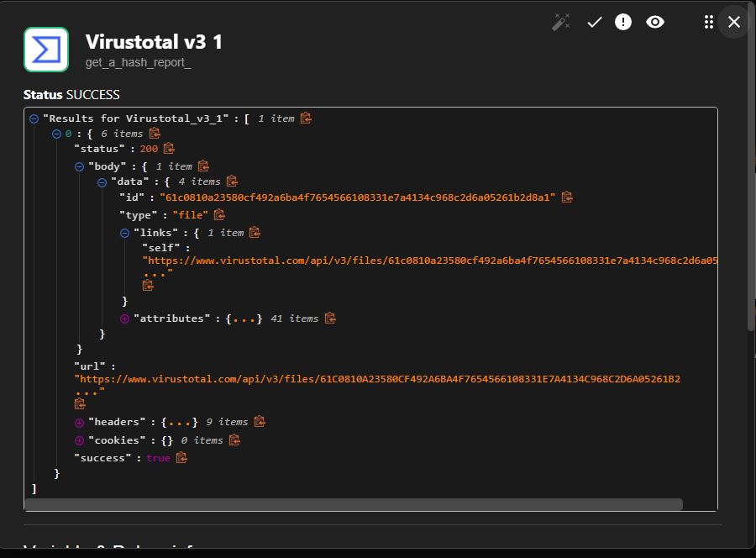756x558 pixels.
Task: Copy the attributes object
Action: pyautogui.click(x=330, y=318)
